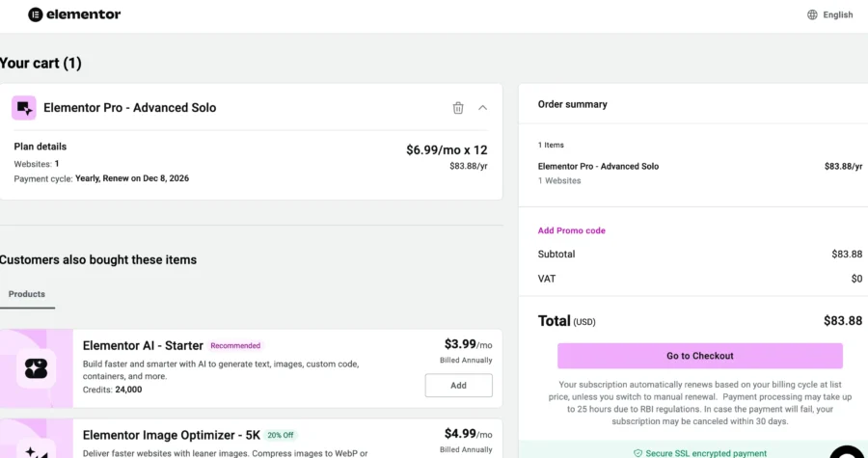The width and height of the screenshot is (868, 458).
Task: Click "Elementor Image Optimizer - 5K" title
Action: pyautogui.click(x=171, y=435)
